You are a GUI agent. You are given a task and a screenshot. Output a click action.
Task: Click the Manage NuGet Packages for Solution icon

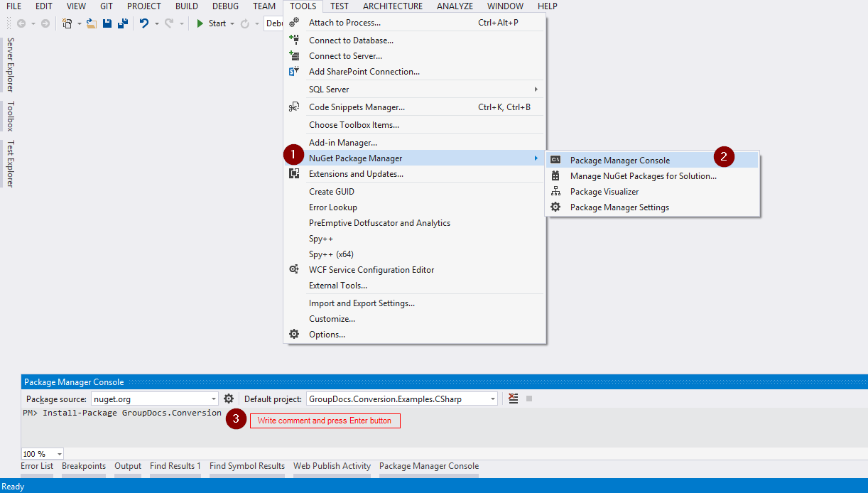(556, 176)
